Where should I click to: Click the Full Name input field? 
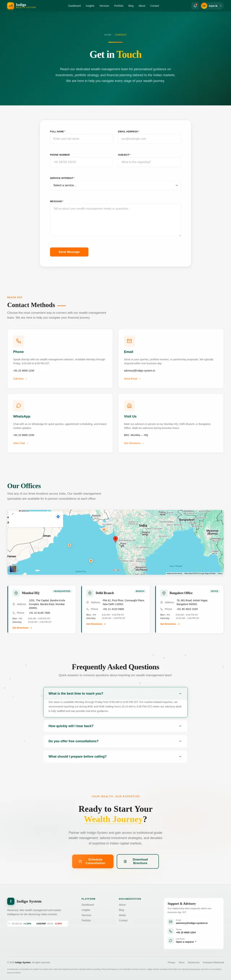(82, 139)
